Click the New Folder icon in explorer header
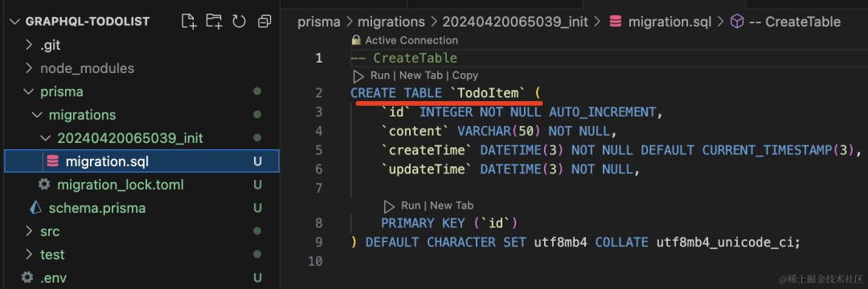This screenshot has width=868, height=289. click(214, 22)
